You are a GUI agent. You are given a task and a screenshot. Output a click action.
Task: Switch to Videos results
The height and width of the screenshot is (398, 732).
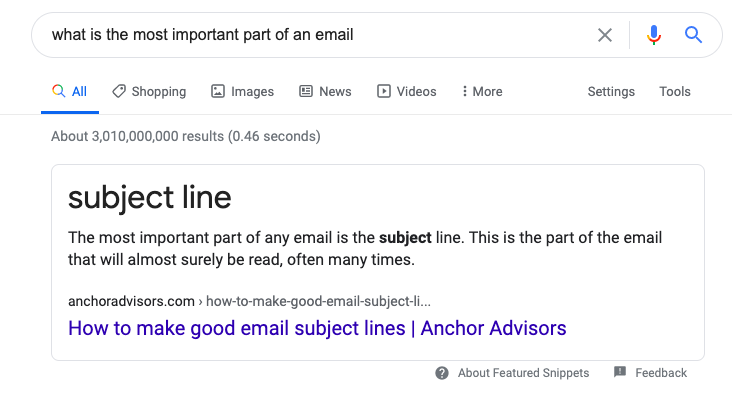pyautogui.click(x=406, y=91)
